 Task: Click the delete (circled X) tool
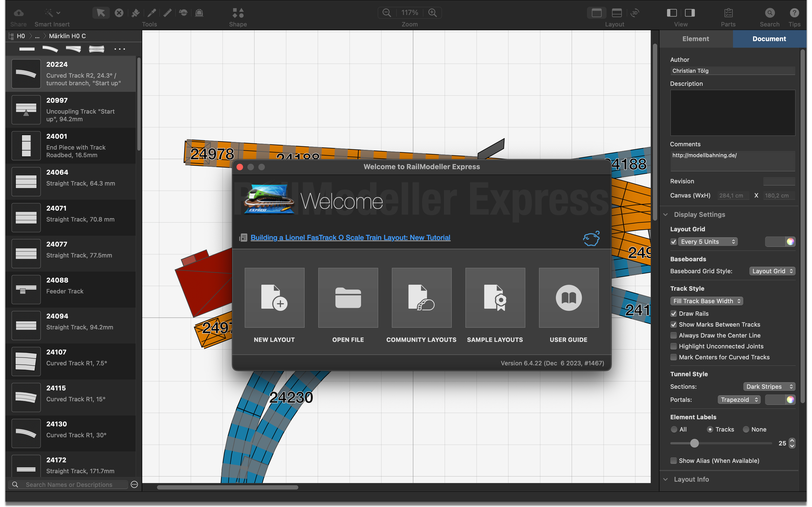[x=119, y=13]
